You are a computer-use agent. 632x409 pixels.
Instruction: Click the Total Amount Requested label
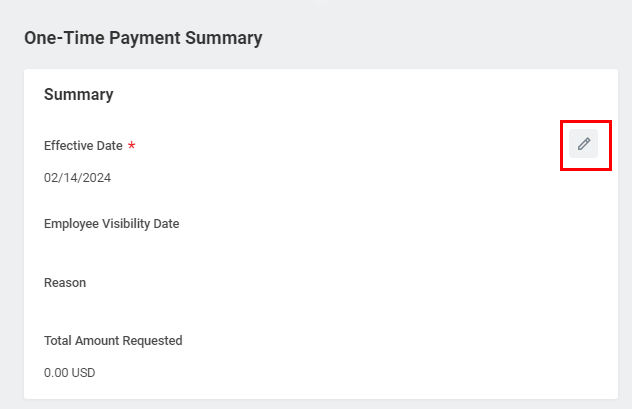[113, 341]
